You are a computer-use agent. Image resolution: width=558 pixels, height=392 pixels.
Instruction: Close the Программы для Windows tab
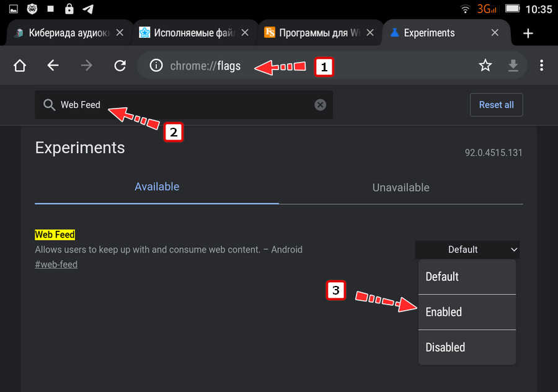370,33
